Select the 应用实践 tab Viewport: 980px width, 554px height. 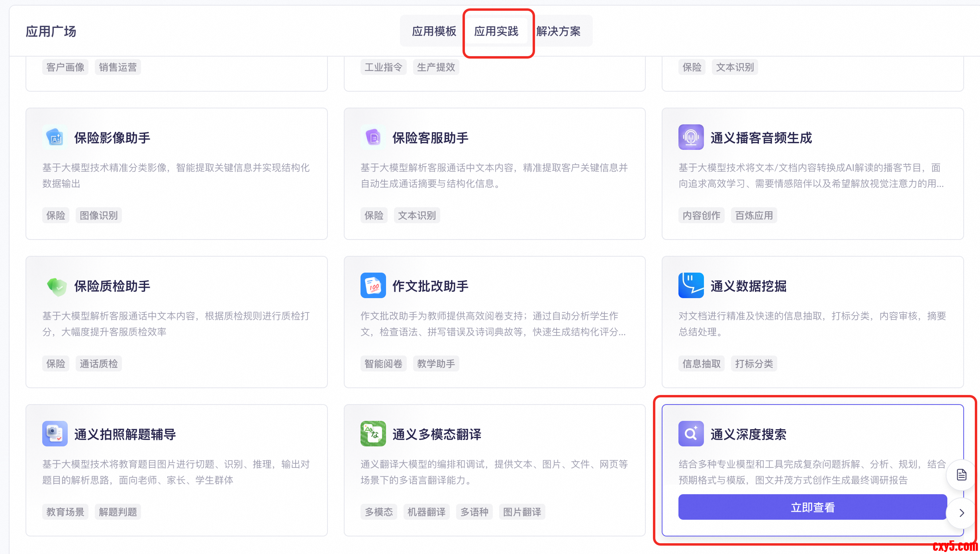pyautogui.click(x=496, y=31)
